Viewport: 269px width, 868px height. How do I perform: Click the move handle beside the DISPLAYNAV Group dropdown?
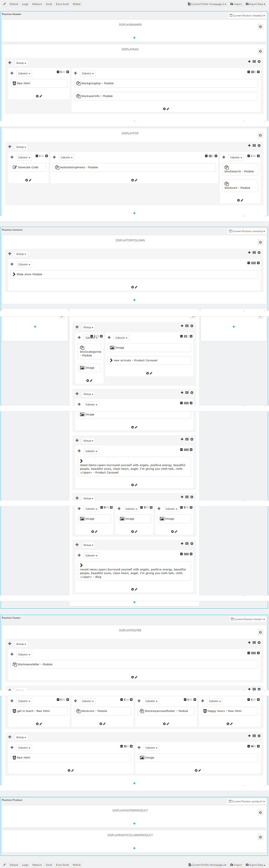coord(10,63)
